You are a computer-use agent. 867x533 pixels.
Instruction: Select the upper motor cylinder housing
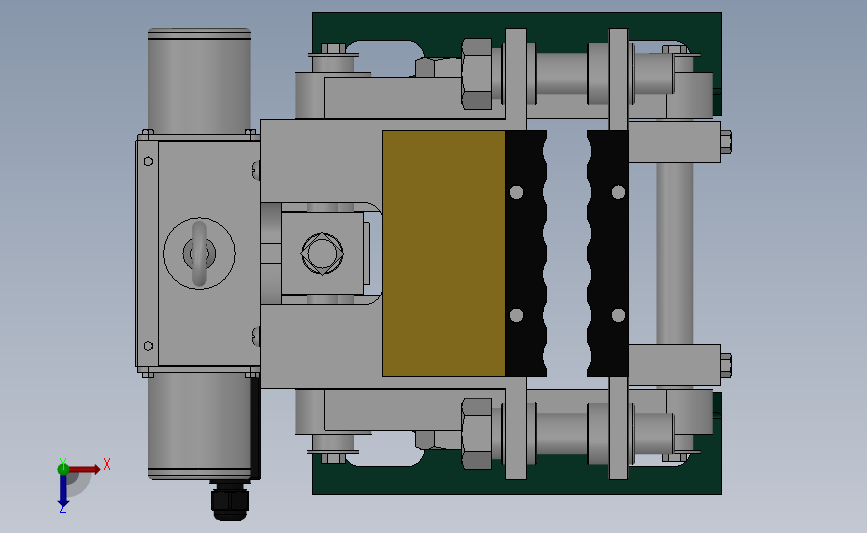click(199, 81)
